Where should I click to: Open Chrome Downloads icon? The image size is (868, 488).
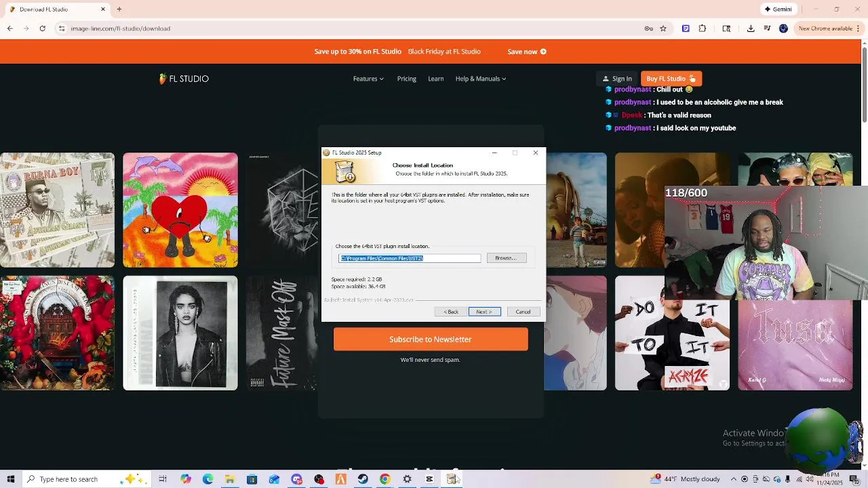point(751,28)
